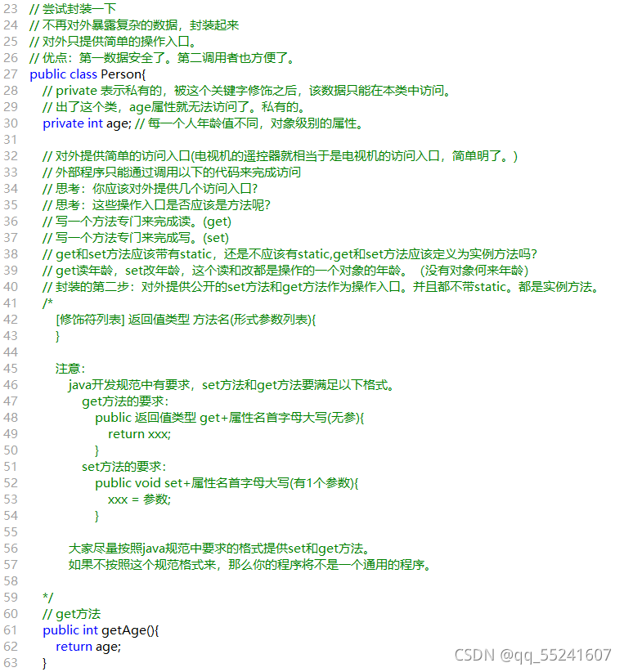The height and width of the screenshot is (672, 624).
Task: Click the comment '// private 表示私有的' line
Action: [x=247, y=91]
